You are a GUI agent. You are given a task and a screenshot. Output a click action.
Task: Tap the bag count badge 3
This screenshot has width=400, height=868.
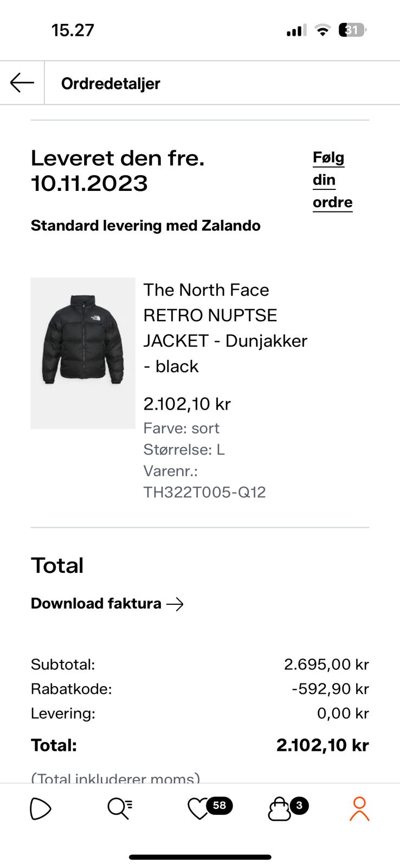[299, 806]
